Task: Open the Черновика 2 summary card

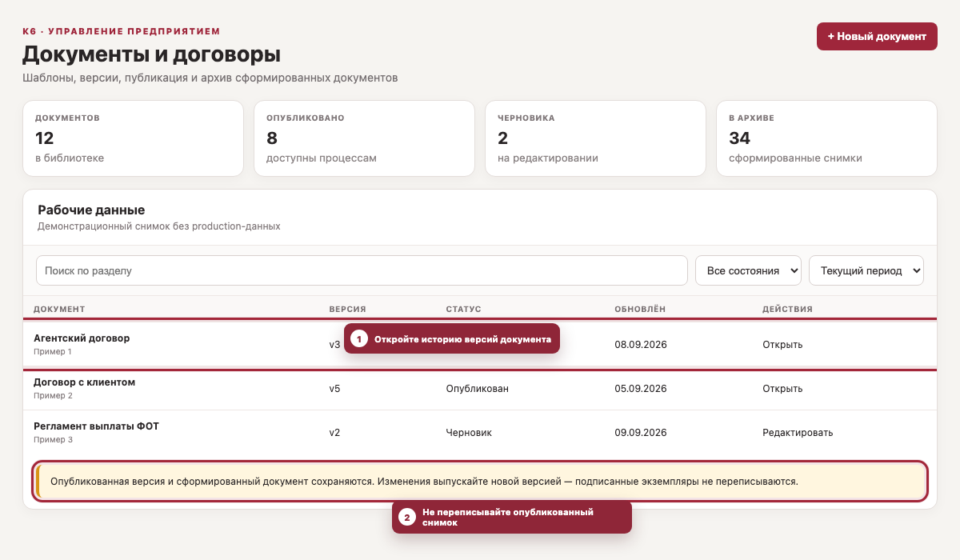Action: coord(595,138)
